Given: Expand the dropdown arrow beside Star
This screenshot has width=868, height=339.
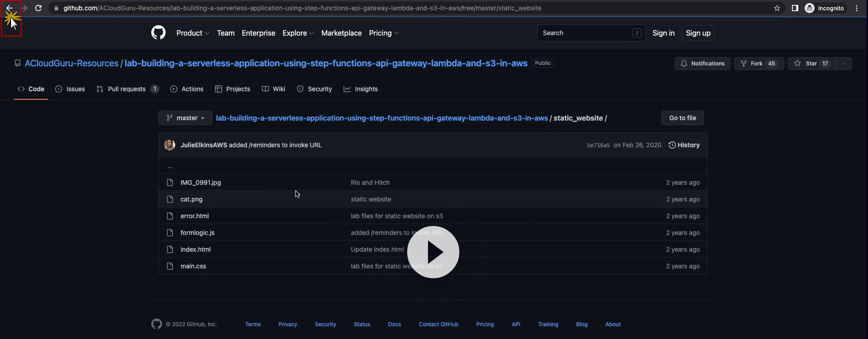Looking at the screenshot, I should [x=844, y=63].
